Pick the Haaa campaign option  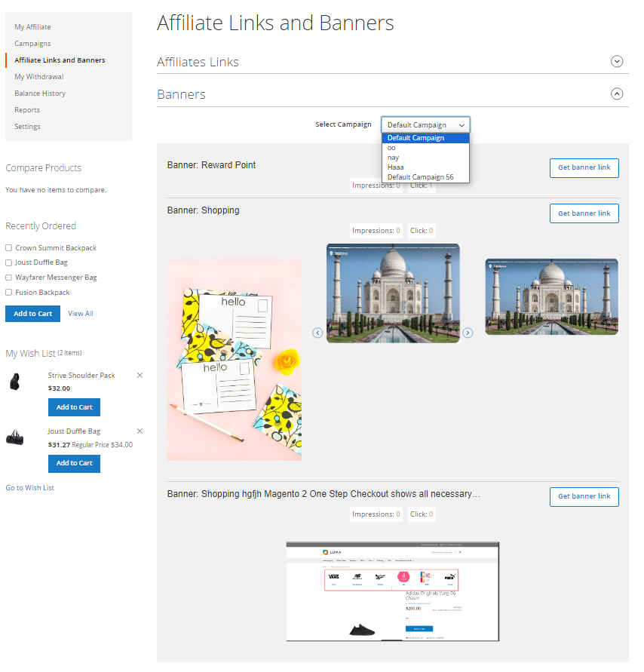(396, 167)
